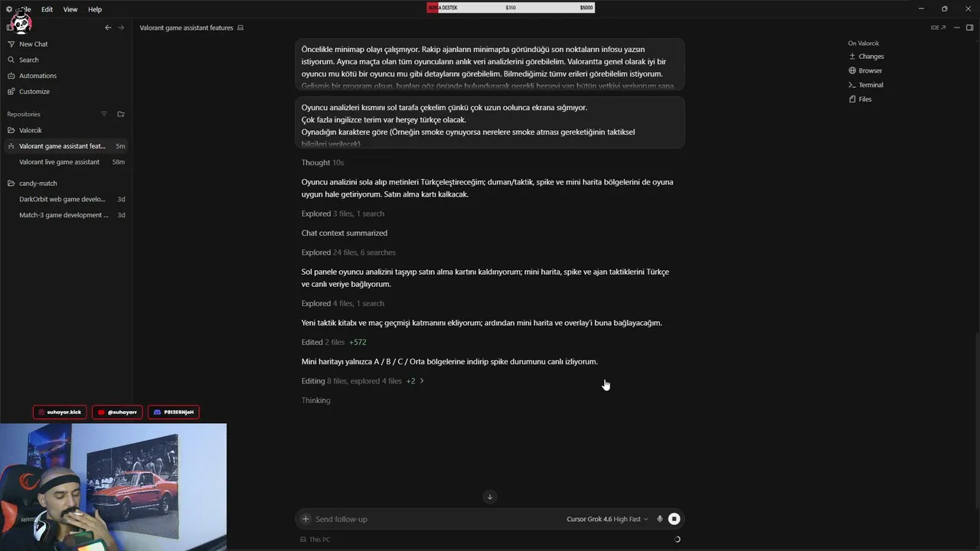
Task: Open the DarkOrbit web game chat
Action: click(x=67, y=199)
